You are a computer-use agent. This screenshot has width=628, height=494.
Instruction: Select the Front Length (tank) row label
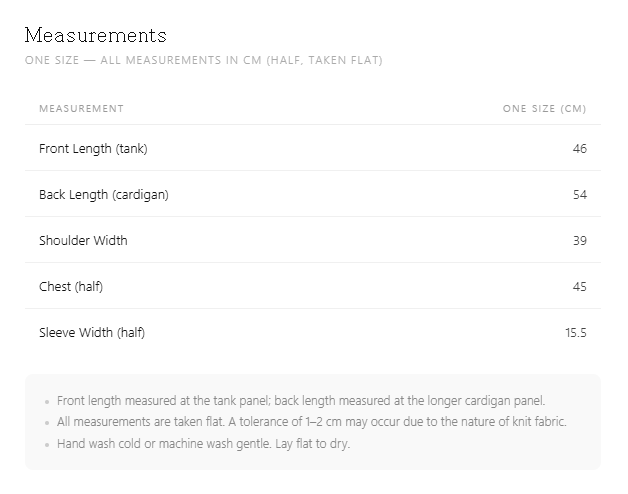(x=93, y=149)
